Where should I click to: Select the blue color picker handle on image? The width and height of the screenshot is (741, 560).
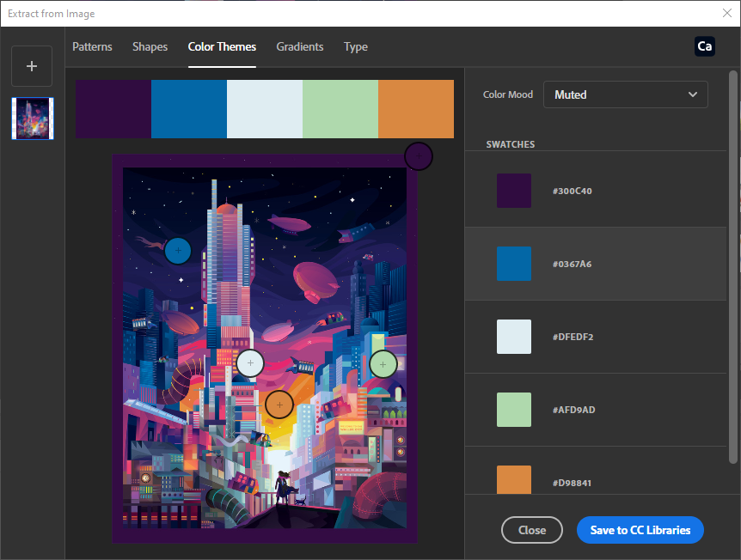click(177, 250)
